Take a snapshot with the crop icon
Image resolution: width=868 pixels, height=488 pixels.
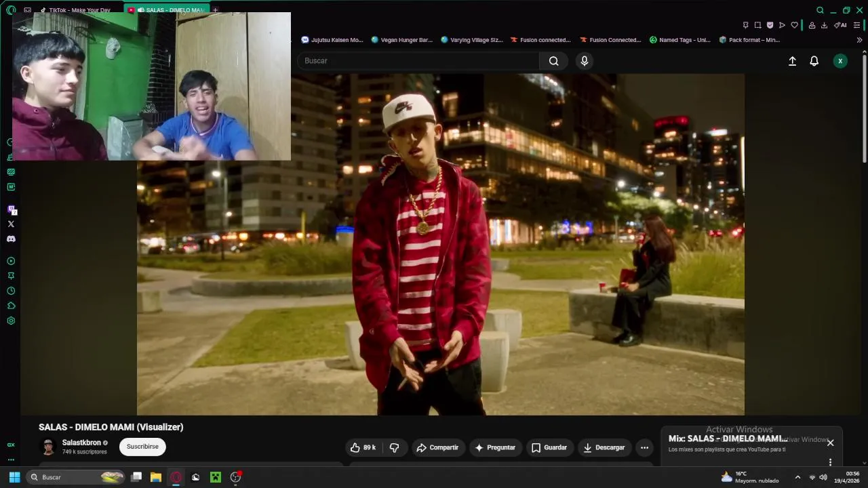pyautogui.click(x=757, y=25)
